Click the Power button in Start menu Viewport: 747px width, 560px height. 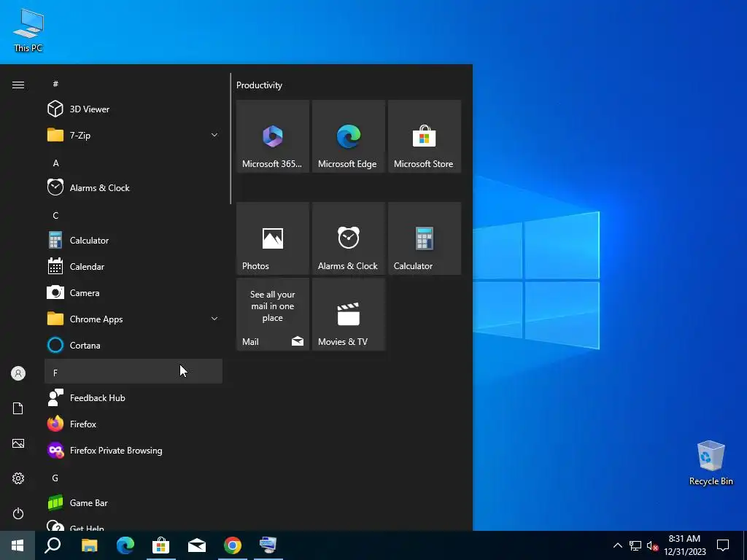coord(18,513)
